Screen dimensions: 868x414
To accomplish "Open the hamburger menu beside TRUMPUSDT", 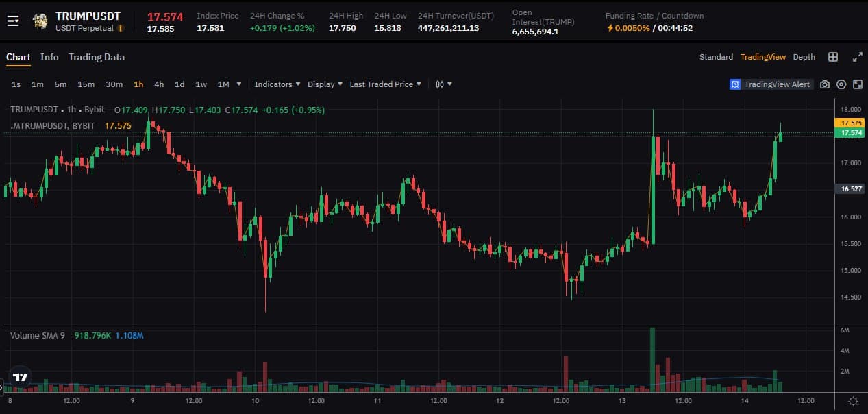I will pos(13,21).
